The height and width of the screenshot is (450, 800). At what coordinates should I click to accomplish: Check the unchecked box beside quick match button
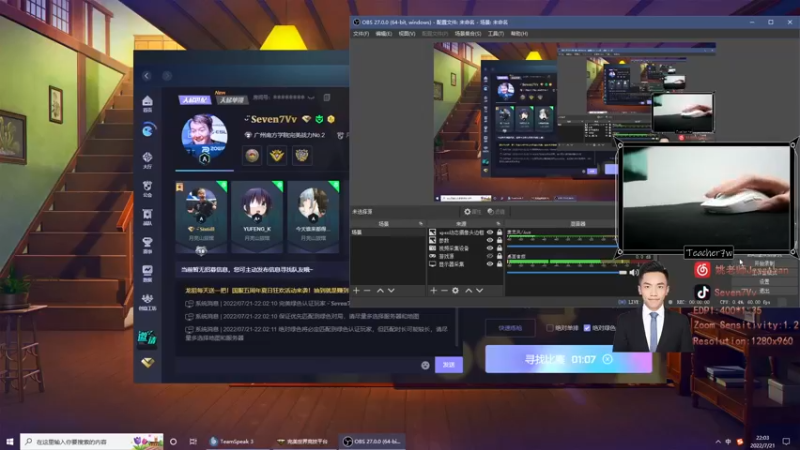(x=550, y=328)
